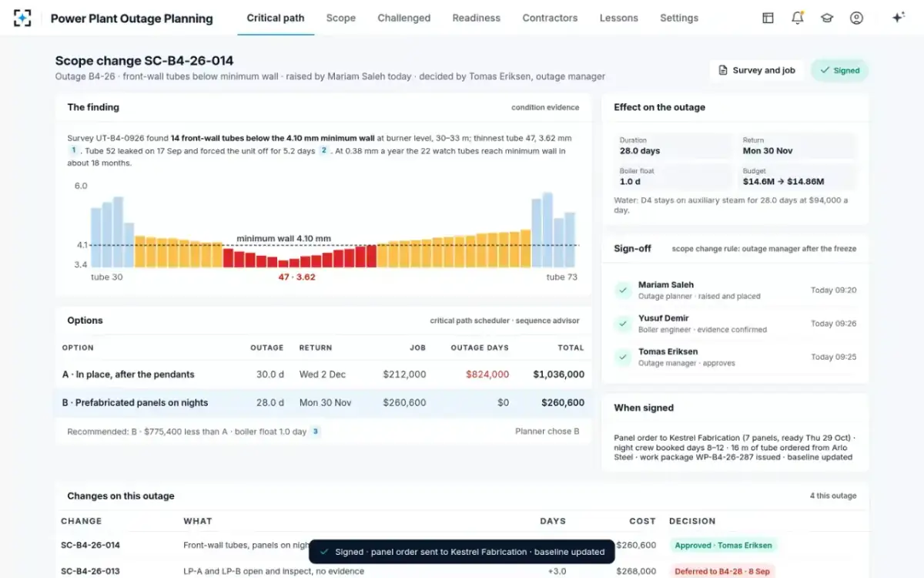
Task: Open the Readiness tab
Action: (476, 18)
